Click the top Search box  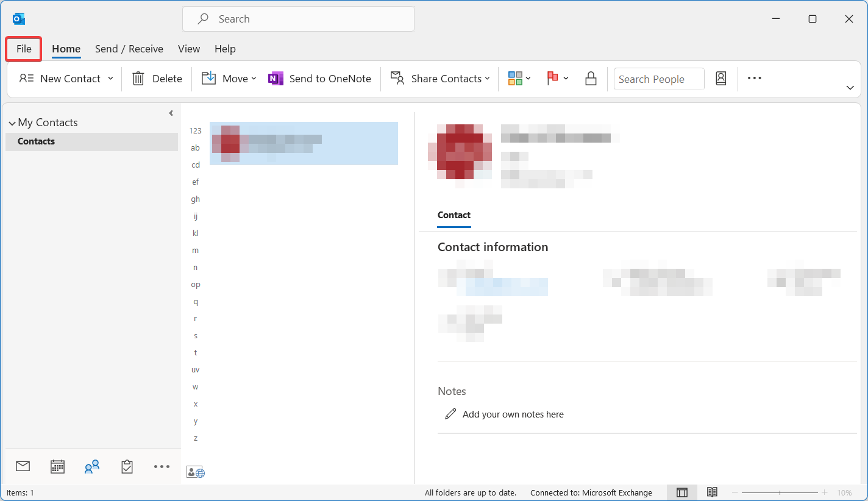click(298, 19)
